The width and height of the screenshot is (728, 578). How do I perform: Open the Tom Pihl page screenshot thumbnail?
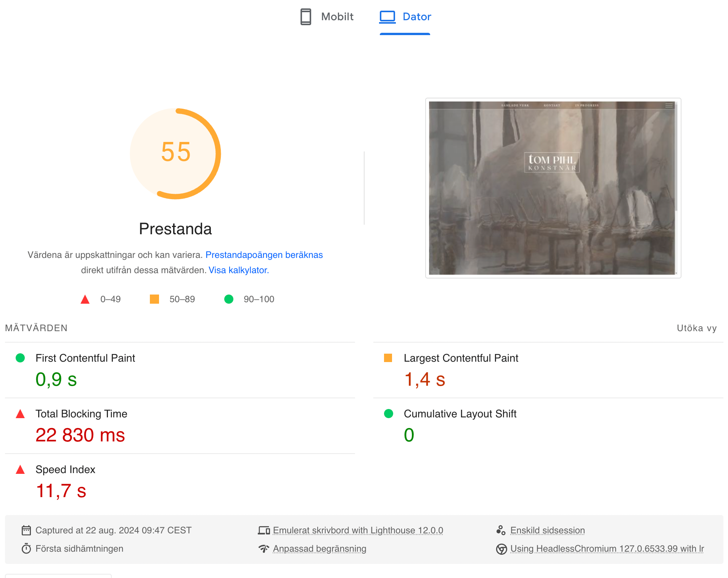[553, 188]
